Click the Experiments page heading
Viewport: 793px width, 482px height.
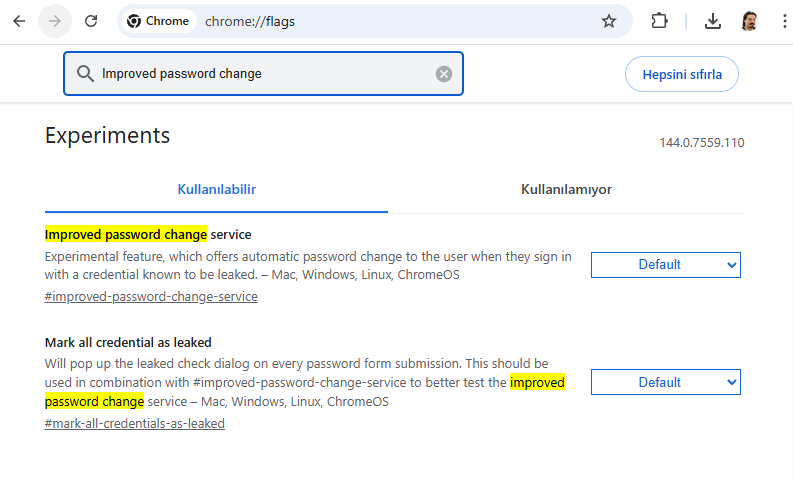[108, 136]
